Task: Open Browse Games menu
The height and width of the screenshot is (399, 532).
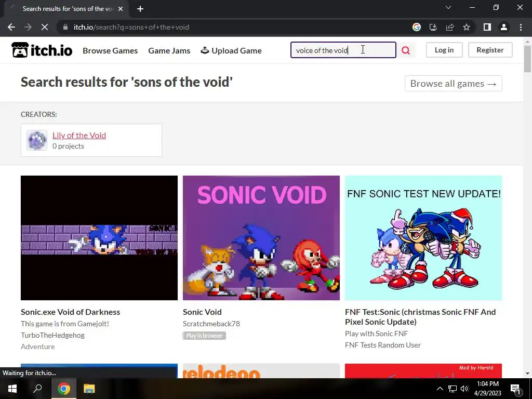Action: pyautogui.click(x=110, y=50)
